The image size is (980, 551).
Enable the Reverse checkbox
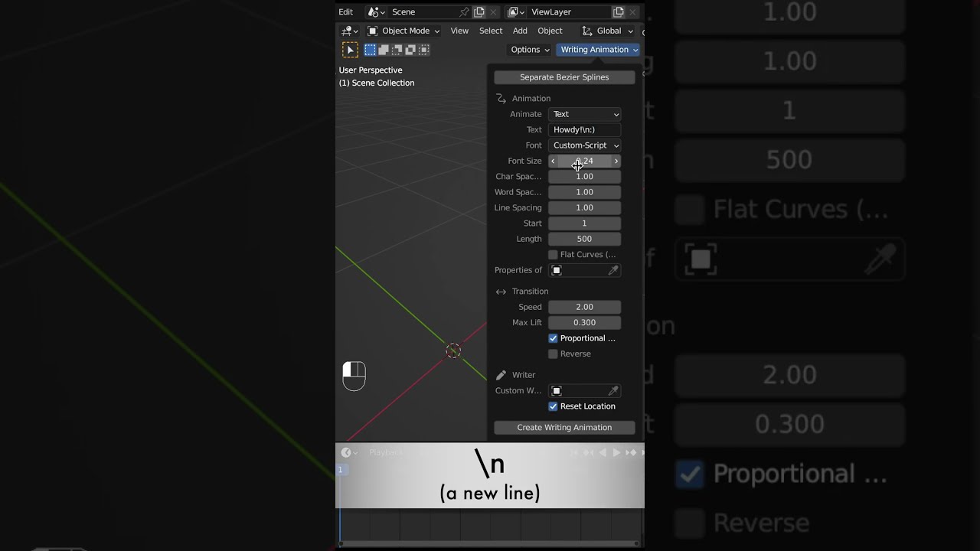pos(553,354)
